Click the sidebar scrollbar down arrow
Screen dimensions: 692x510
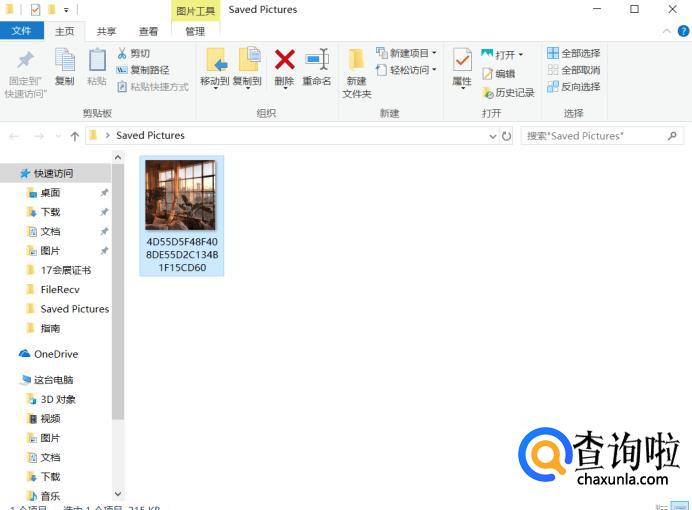click(x=118, y=494)
